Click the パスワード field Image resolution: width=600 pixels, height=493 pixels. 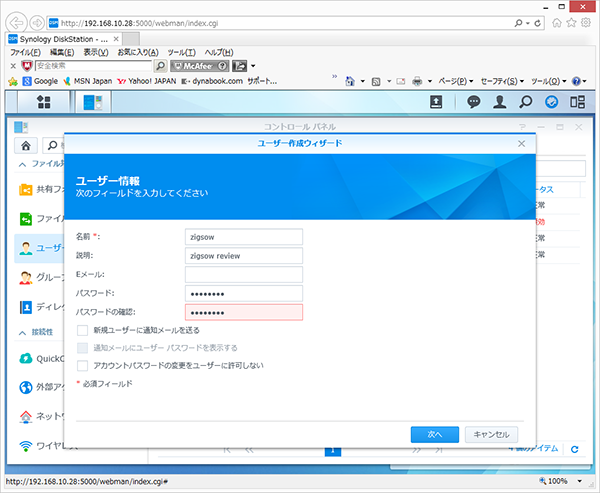point(244,294)
